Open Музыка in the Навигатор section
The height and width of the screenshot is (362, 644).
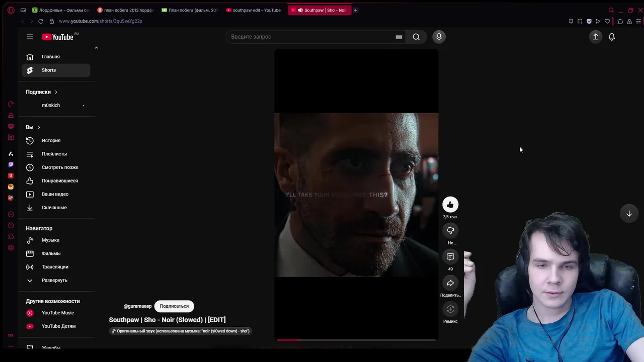[x=56, y=240]
